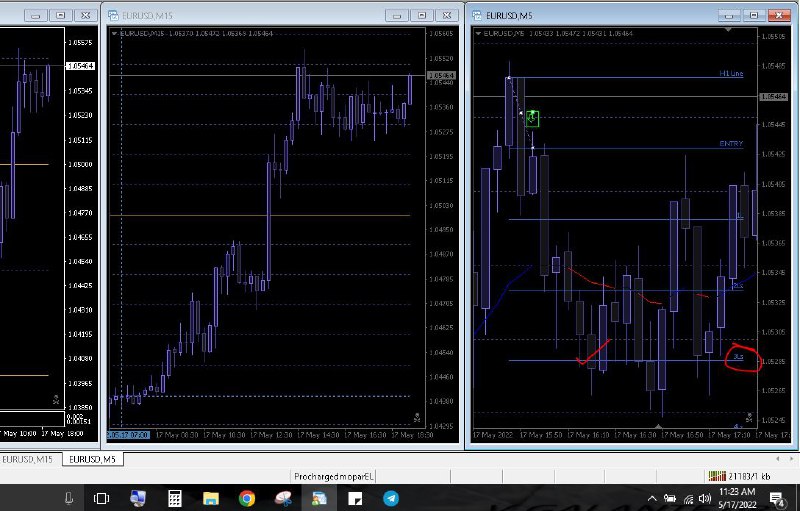
Task: Launch Google Chrome from the taskbar
Action: (247, 498)
